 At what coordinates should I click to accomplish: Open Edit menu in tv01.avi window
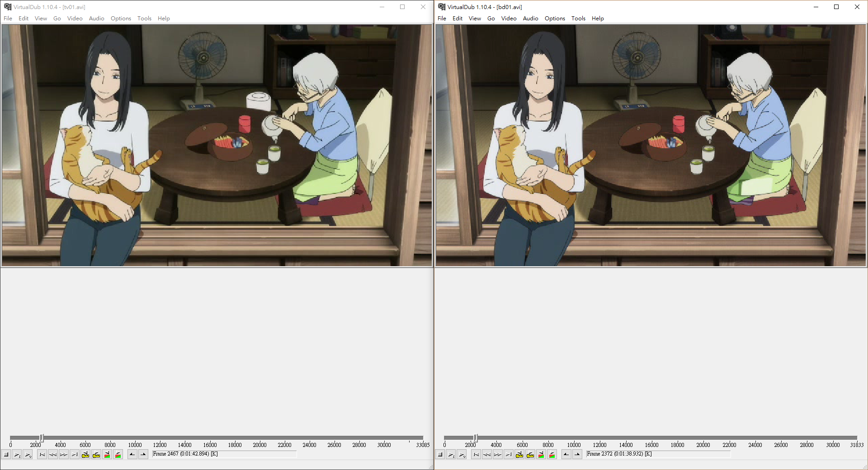click(x=24, y=19)
